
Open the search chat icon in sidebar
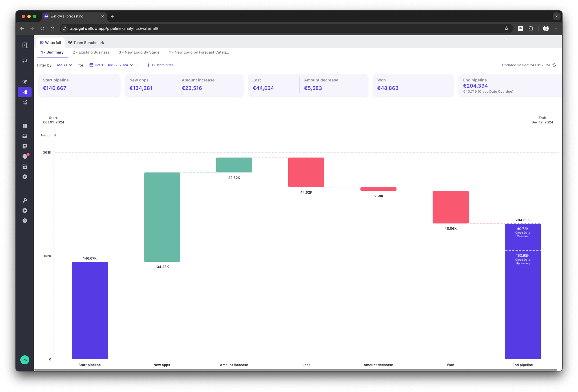tap(25, 61)
